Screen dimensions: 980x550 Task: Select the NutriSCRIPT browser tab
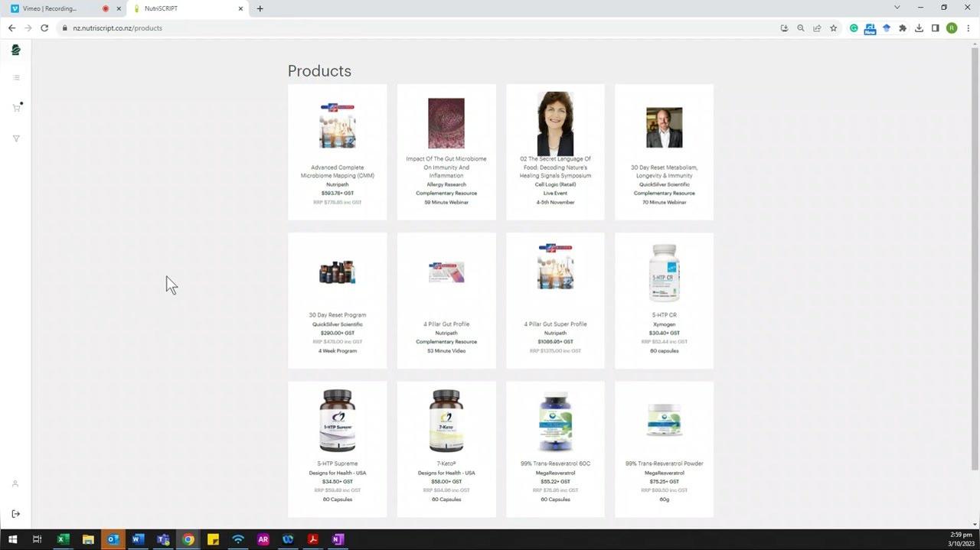pyautogui.click(x=186, y=8)
